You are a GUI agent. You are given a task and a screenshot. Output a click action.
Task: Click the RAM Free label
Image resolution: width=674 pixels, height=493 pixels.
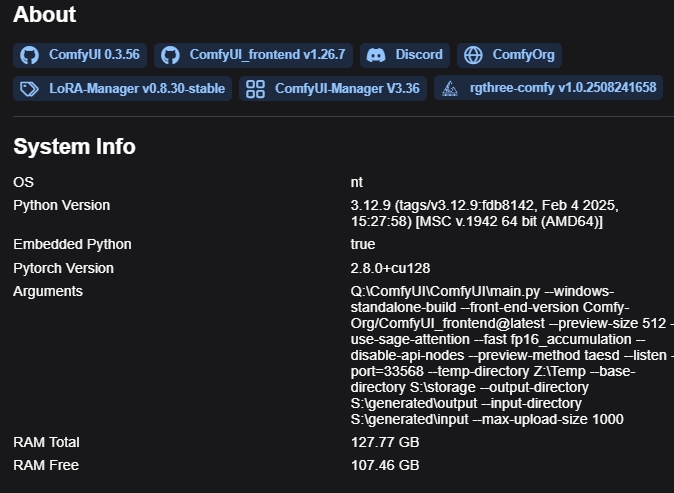point(46,465)
